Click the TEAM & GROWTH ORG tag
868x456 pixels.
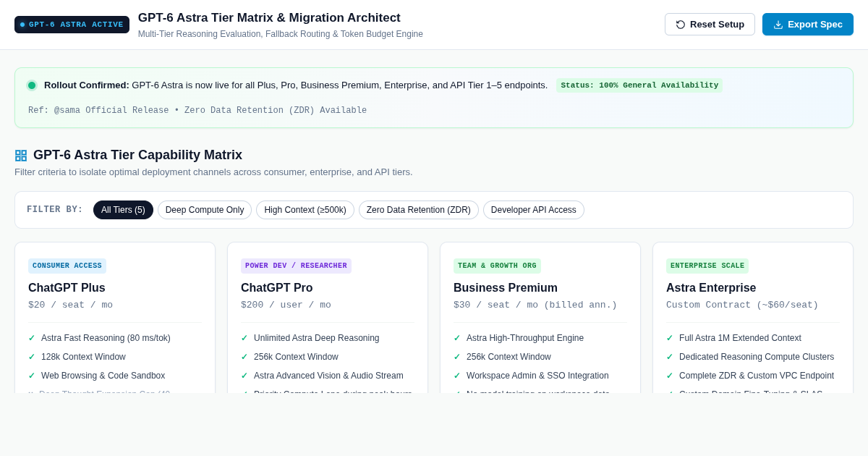click(497, 266)
